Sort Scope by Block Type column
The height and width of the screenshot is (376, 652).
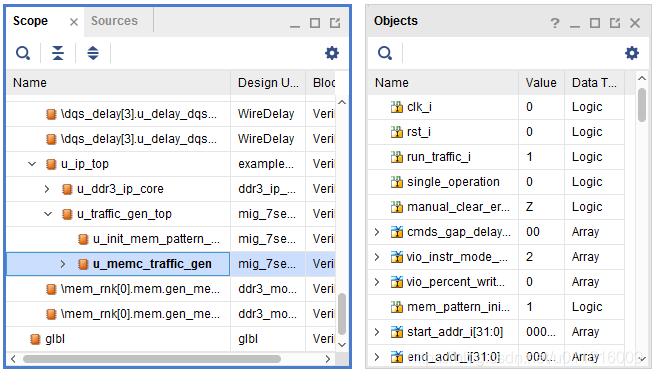point(321,82)
